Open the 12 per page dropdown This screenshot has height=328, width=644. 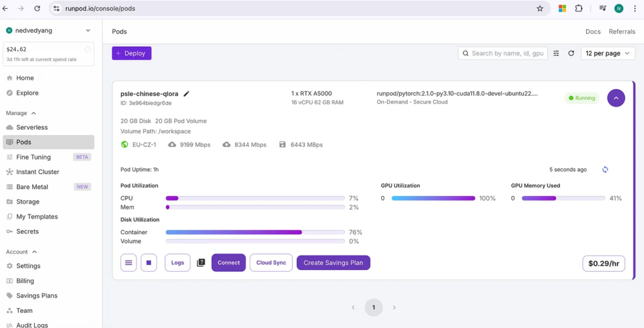(x=608, y=53)
